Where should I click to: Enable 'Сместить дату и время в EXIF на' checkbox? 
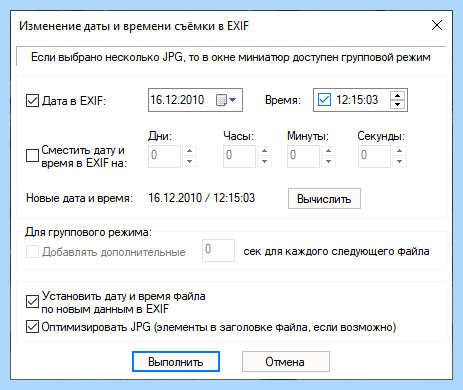tap(32, 155)
